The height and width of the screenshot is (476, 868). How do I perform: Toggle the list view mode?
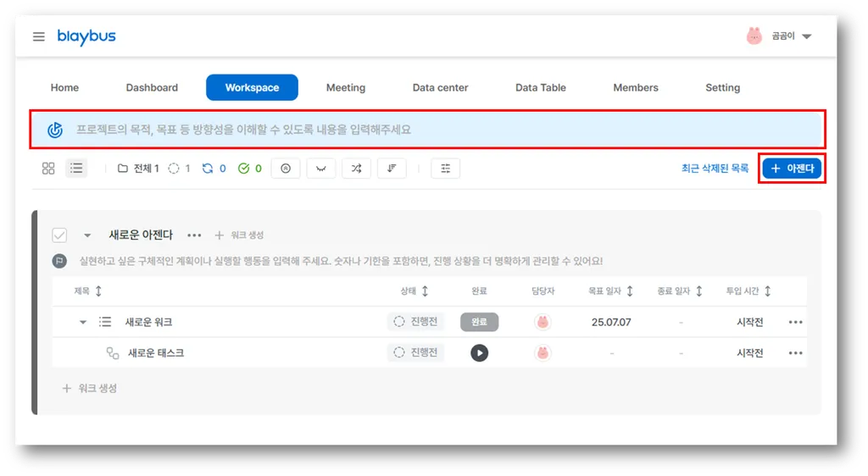76,169
